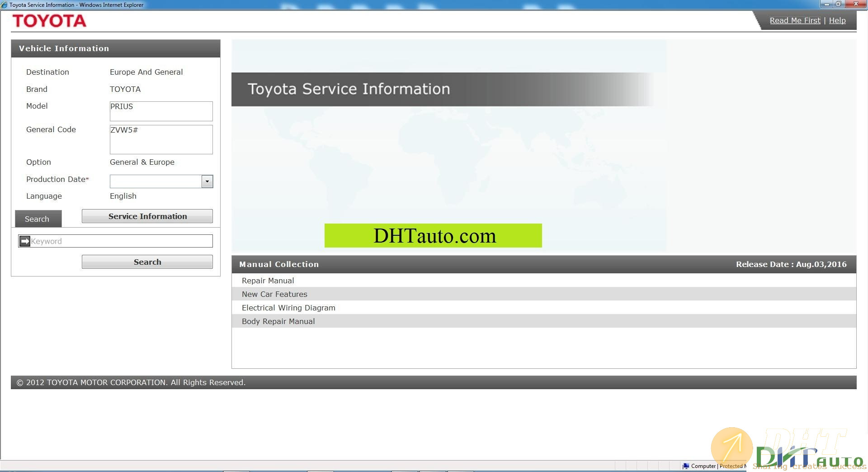The width and height of the screenshot is (868, 472).
Task: Select ZVW5# in General Code list
Action: [124, 130]
